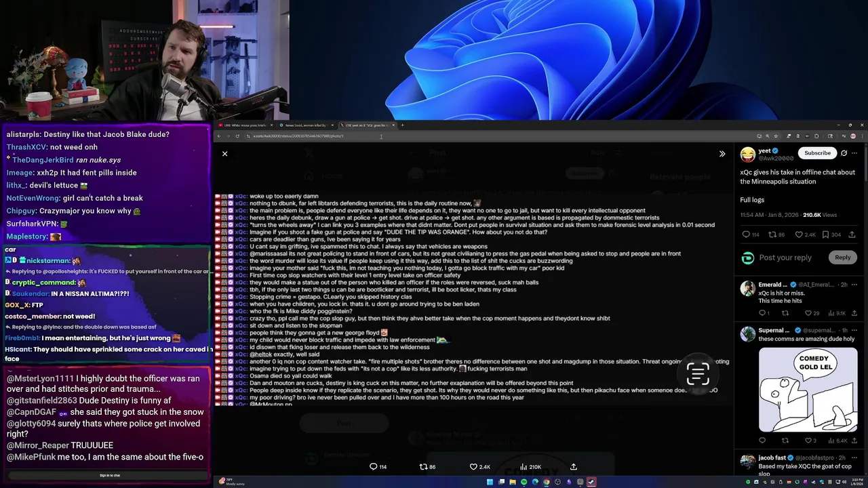This screenshot has width=868, height=488.
Task: Open File Explorer from the taskbar
Action: pos(513,482)
